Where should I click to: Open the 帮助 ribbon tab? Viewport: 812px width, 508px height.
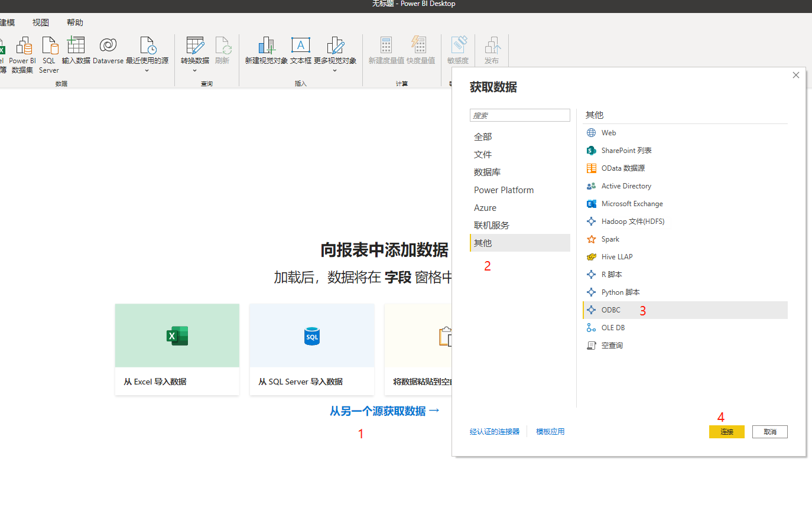[75, 22]
